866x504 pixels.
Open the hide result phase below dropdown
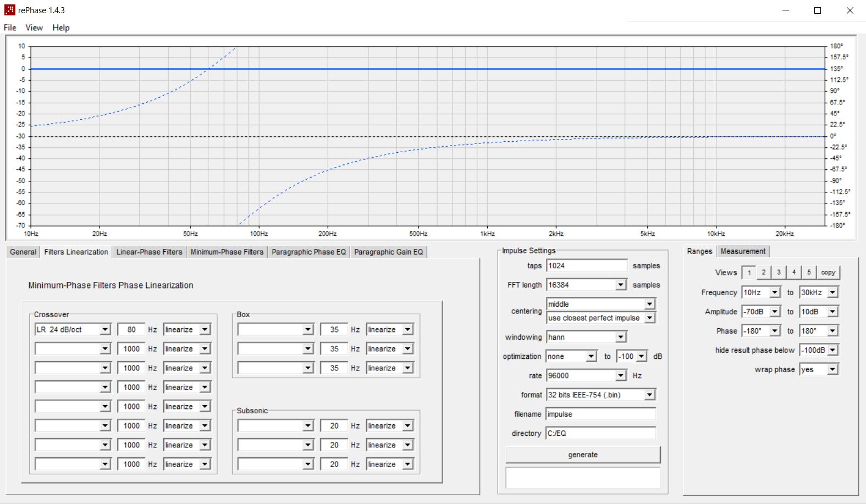(x=819, y=350)
